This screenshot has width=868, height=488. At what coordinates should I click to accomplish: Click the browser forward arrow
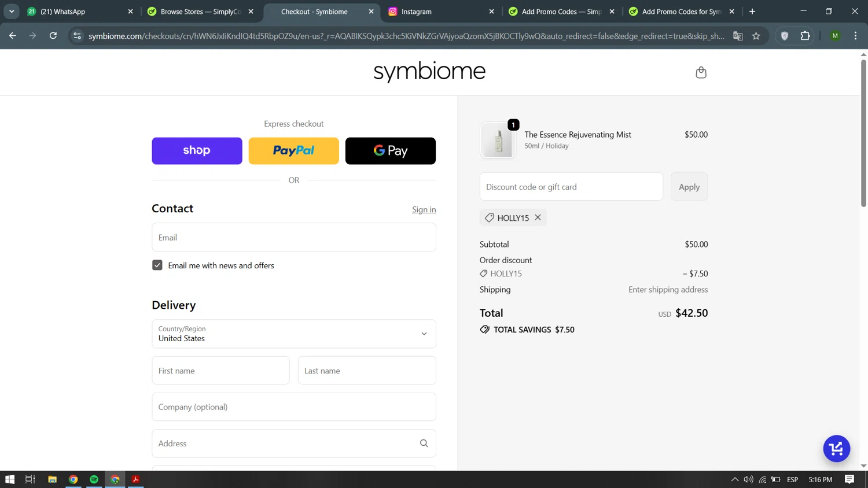(32, 36)
